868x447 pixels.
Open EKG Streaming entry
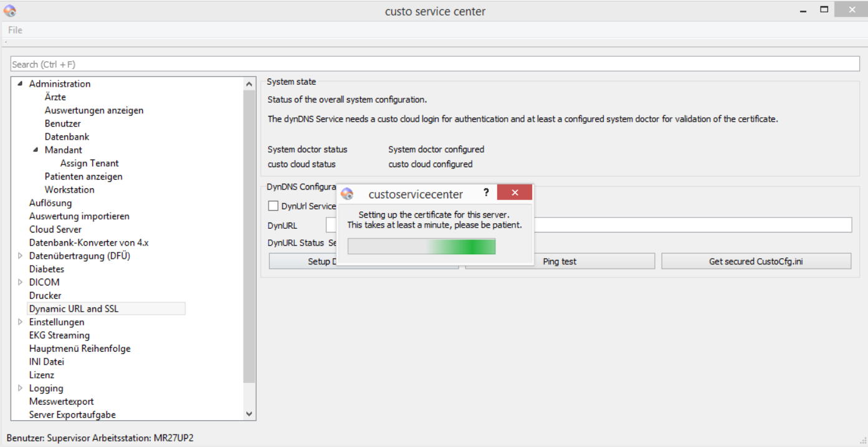[x=59, y=335]
